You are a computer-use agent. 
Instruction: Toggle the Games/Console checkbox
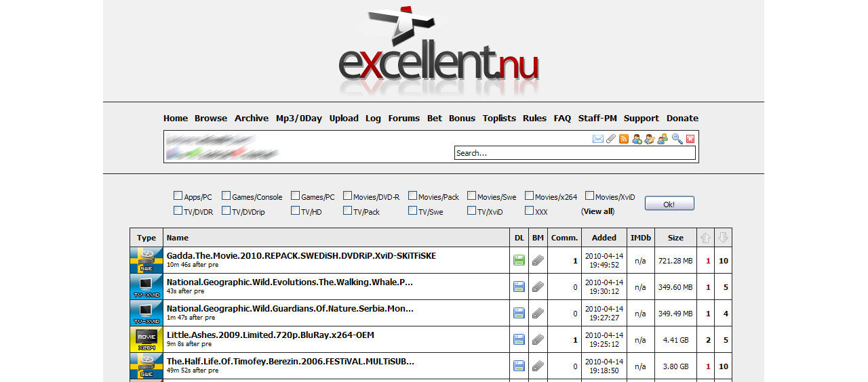pos(226,196)
